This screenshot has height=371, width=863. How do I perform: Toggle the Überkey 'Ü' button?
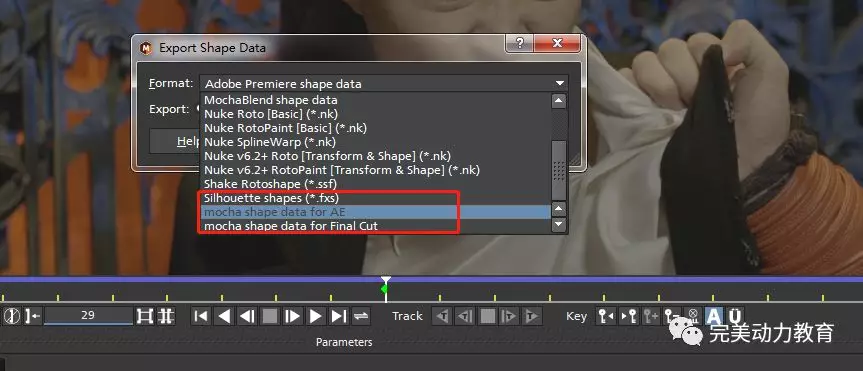point(735,316)
